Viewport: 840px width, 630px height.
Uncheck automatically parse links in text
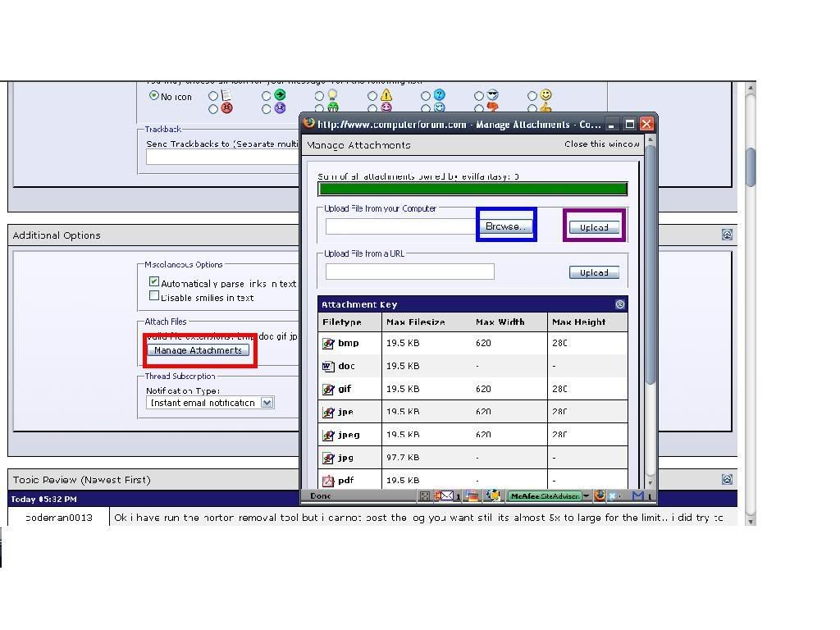(153, 282)
